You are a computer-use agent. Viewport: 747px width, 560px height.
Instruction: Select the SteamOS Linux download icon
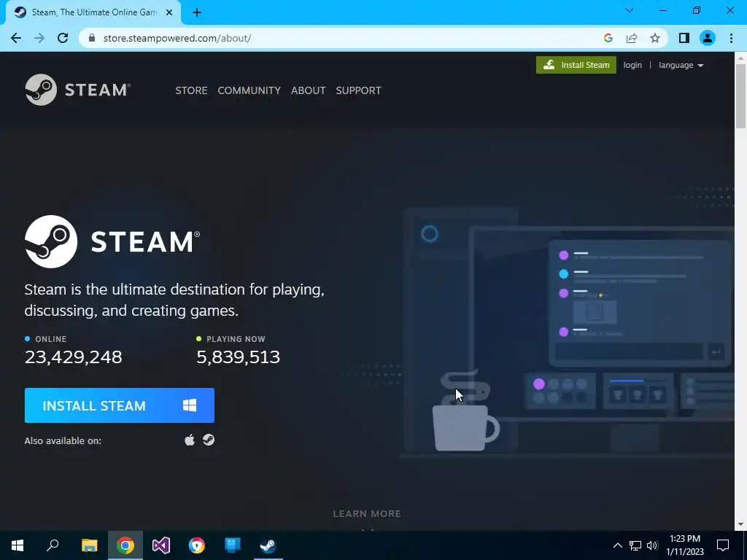(209, 440)
